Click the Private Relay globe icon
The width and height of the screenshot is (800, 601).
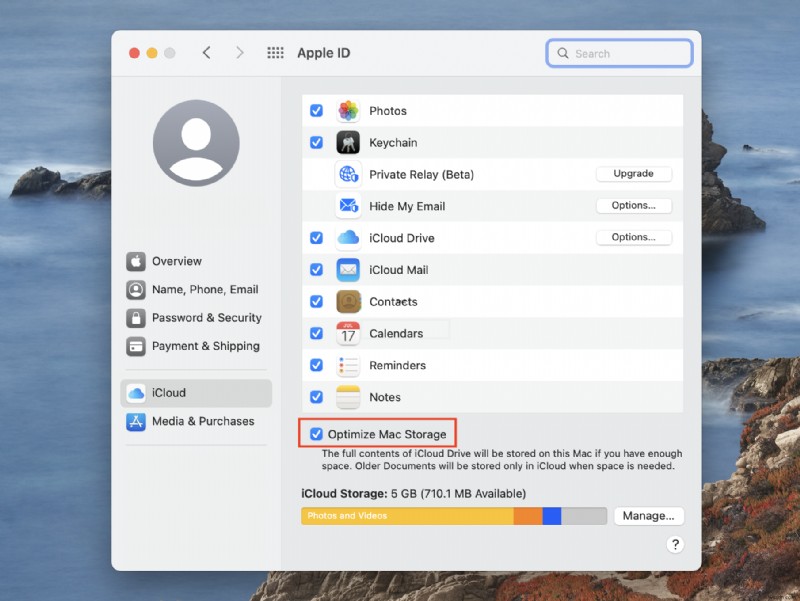(349, 174)
